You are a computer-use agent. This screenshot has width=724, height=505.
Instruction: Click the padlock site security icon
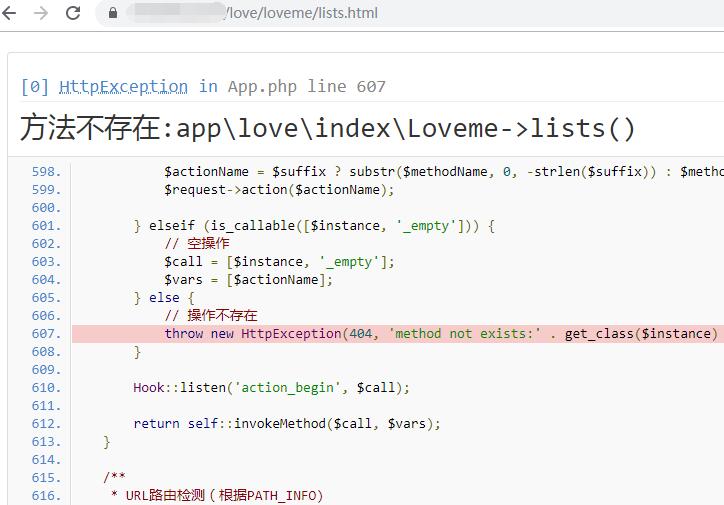[x=112, y=14]
